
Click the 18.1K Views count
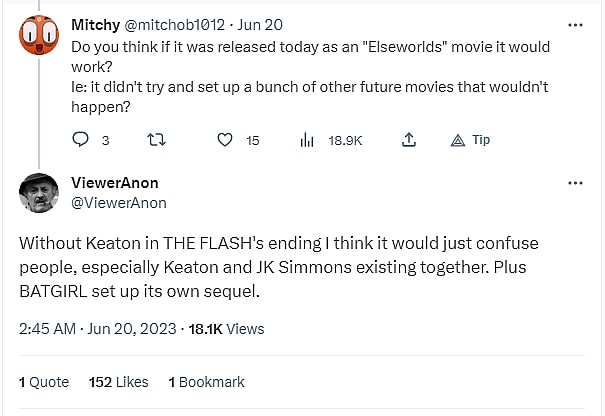tap(227, 328)
